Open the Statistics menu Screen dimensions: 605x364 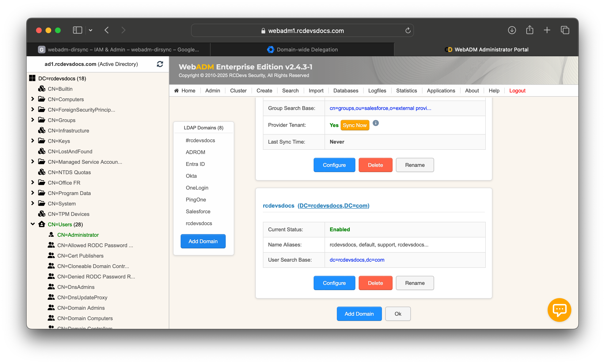click(x=406, y=91)
